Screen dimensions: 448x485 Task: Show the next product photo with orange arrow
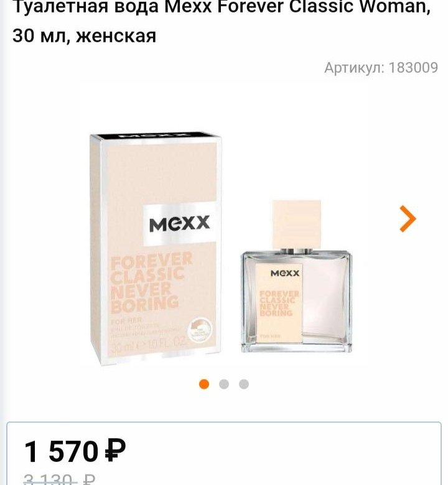pos(408,219)
